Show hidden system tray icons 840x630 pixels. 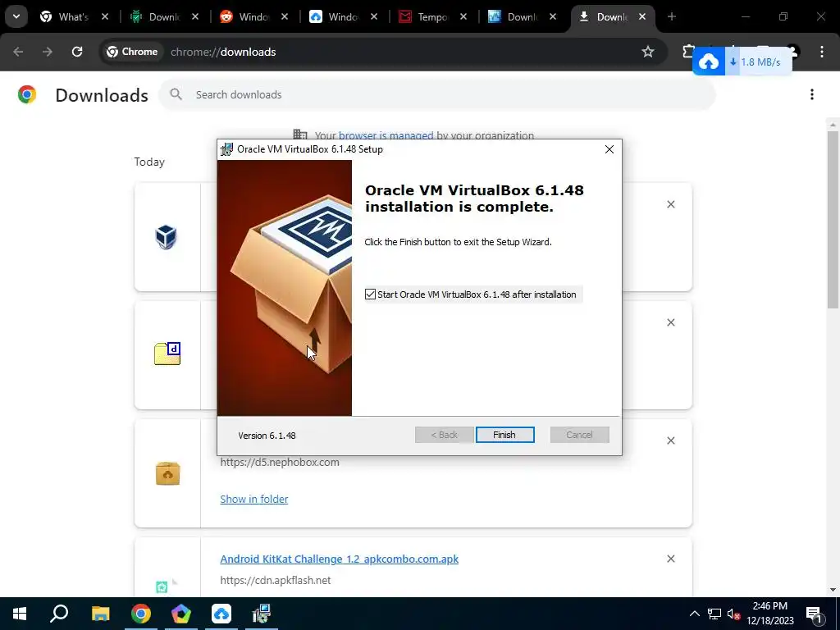coord(694,614)
